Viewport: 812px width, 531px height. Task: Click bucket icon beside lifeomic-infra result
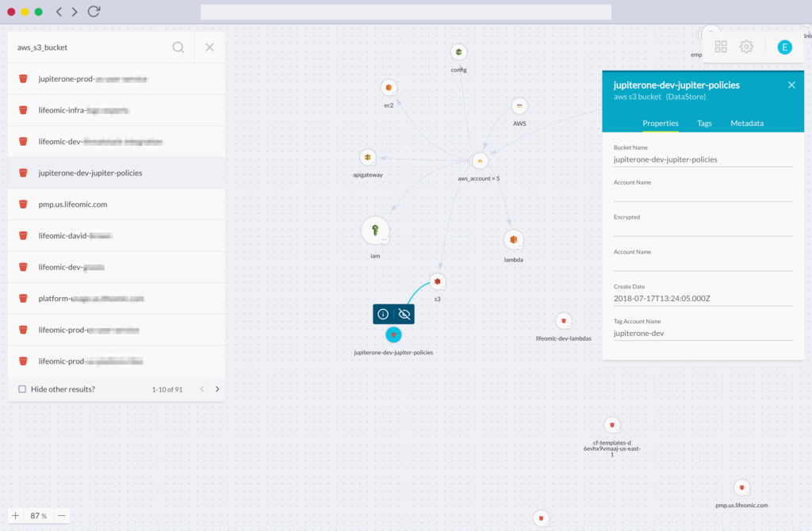click(23, 110)
